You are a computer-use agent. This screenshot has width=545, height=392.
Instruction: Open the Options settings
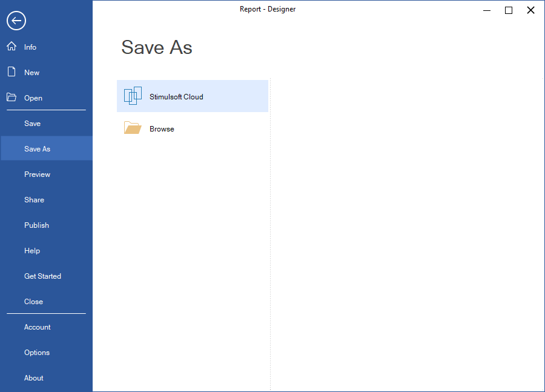click(37, 352)
